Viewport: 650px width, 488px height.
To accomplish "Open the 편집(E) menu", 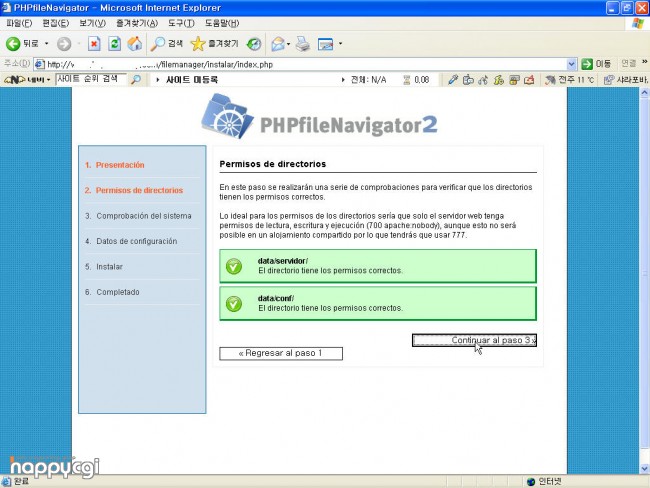I will point(56,23).
